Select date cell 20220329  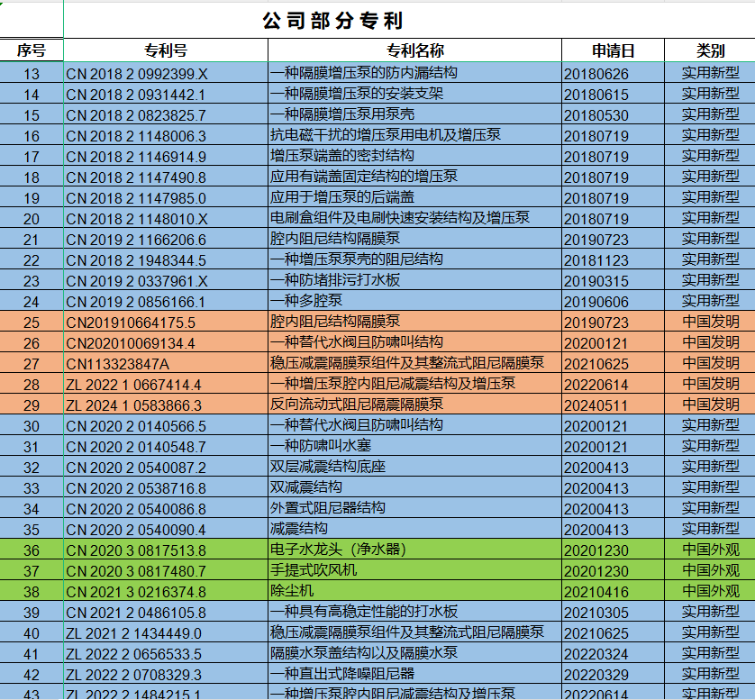pos(613,674)
